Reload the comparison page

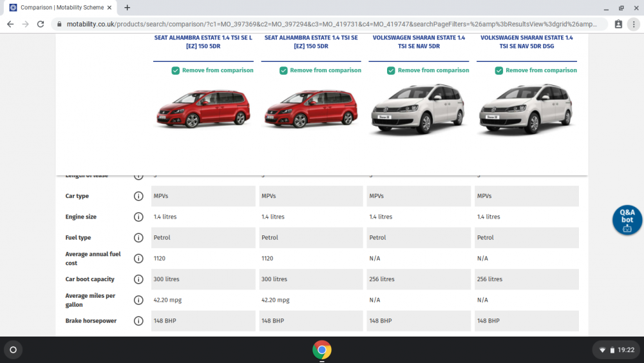tap(40, 25)
